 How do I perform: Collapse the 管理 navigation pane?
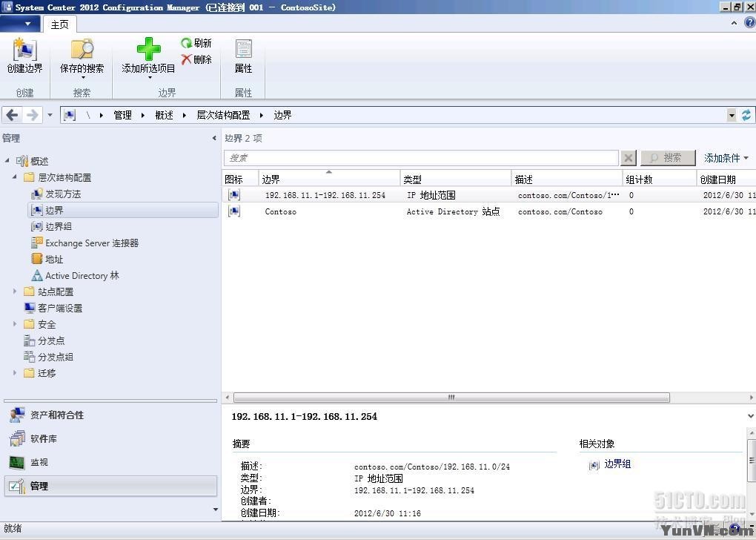coord(214,138)
